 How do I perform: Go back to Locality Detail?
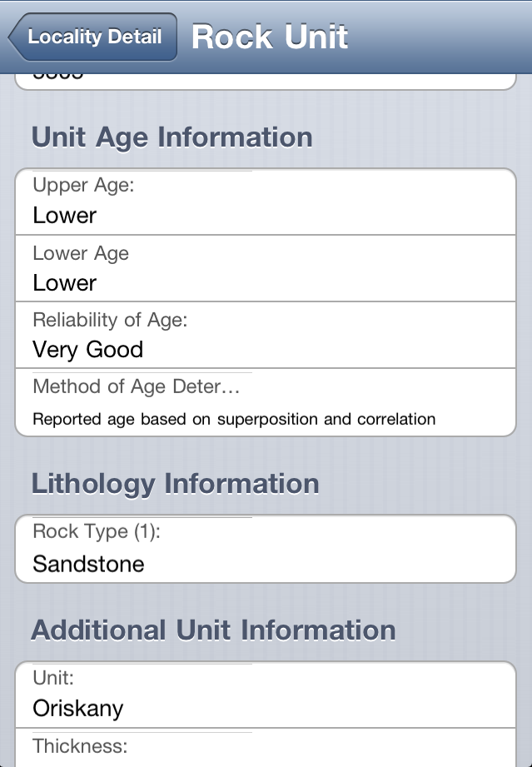click(x=93, y=37)
